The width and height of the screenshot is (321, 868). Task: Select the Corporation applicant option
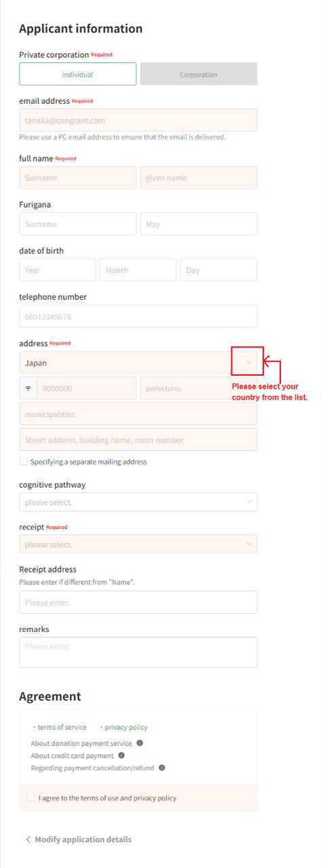199,75
